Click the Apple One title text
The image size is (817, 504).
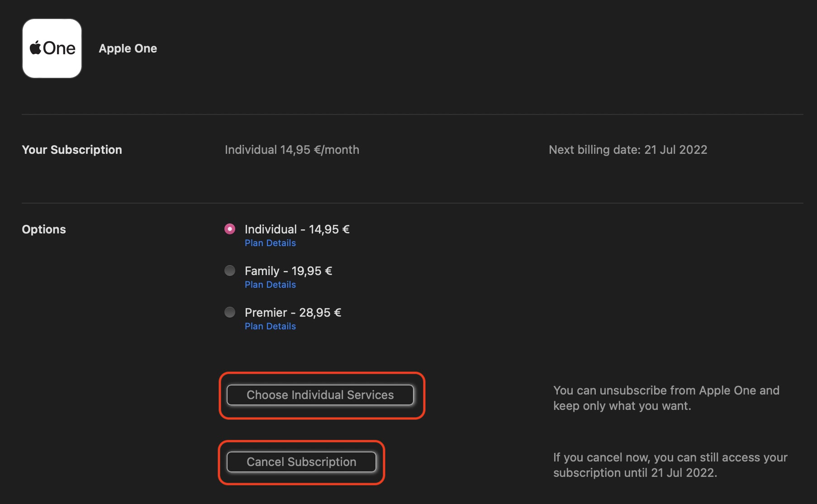point(128,48)
